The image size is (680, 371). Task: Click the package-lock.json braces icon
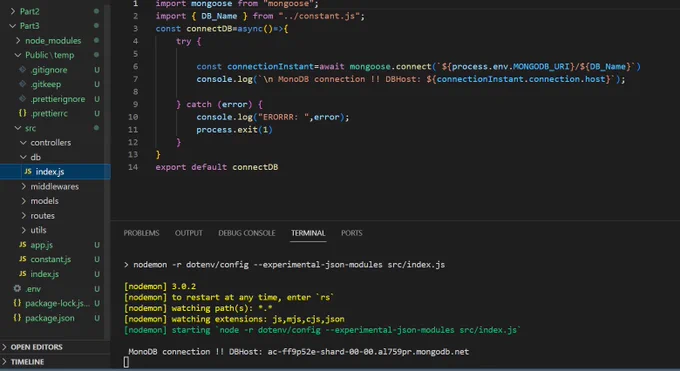click(x=17, y=303)
